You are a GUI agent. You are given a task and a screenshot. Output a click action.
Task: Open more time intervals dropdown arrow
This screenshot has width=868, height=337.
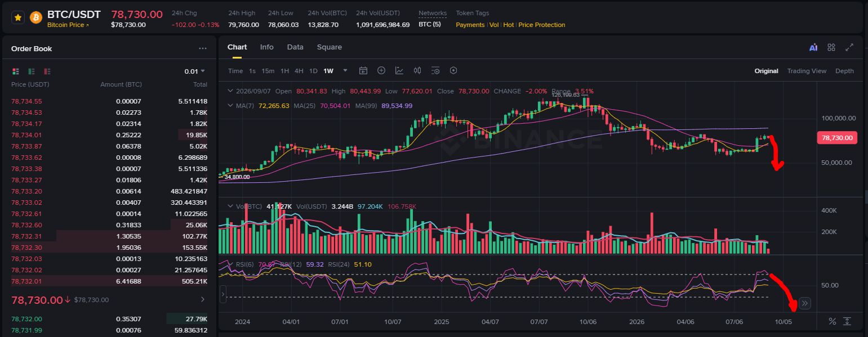(345, 71)
